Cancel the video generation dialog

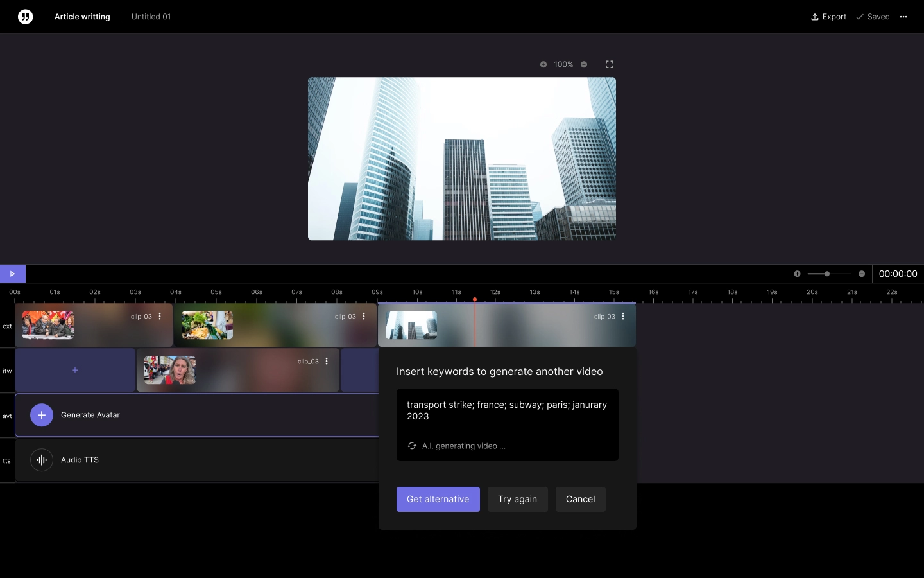[x=580, y=499]
